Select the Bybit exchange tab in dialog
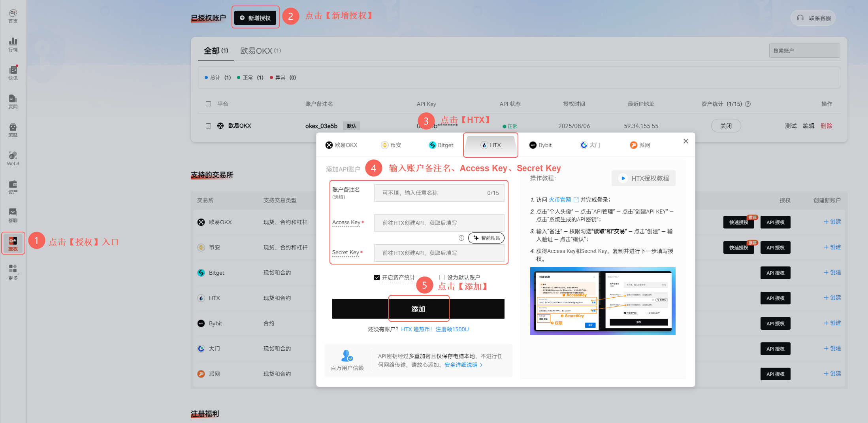The height and width of the screenshot is (423, 868). pyautogui.click(x=540, y=145)
